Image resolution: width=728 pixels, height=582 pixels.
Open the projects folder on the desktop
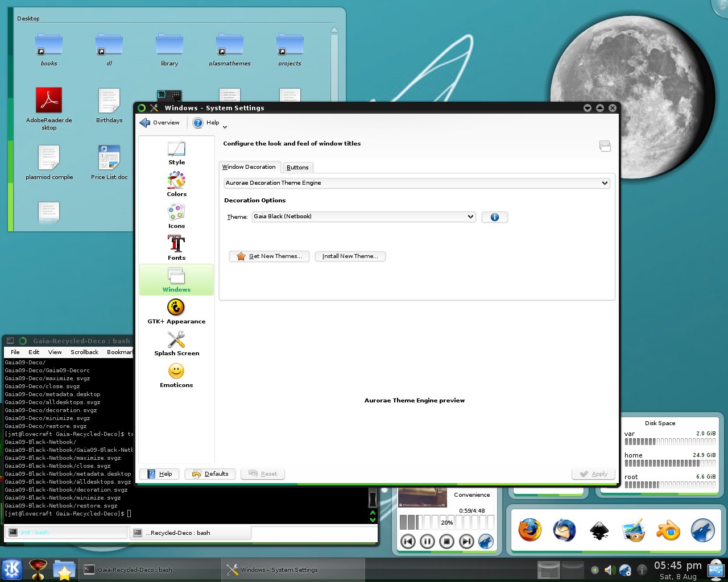[x=290, y=50]
